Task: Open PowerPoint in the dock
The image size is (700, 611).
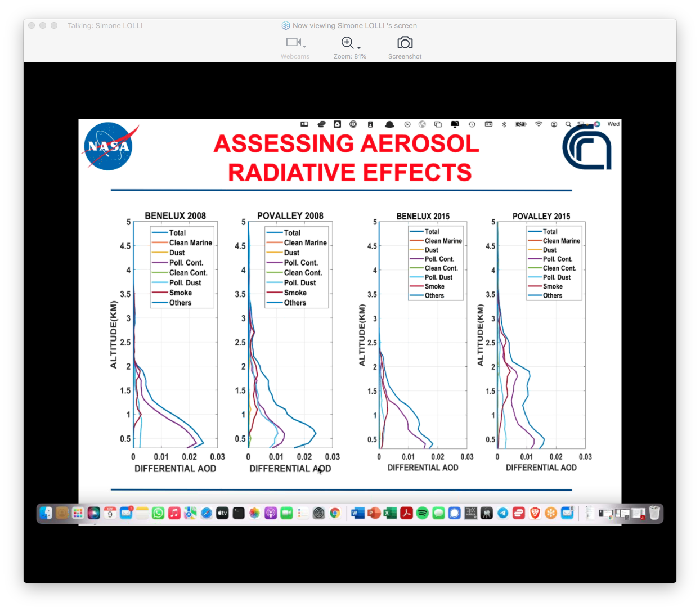Action: pyautogui.click(x=374, y=513)
